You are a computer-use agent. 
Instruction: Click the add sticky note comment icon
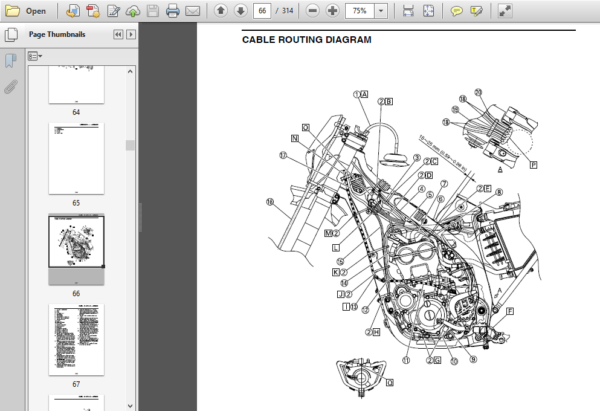point(456,11)
